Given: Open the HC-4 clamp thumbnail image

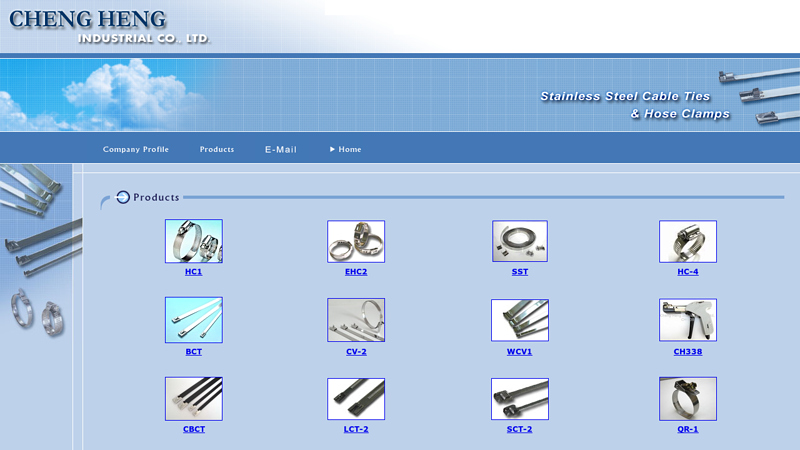Looking at the screenshot, I should pos(688,242).
